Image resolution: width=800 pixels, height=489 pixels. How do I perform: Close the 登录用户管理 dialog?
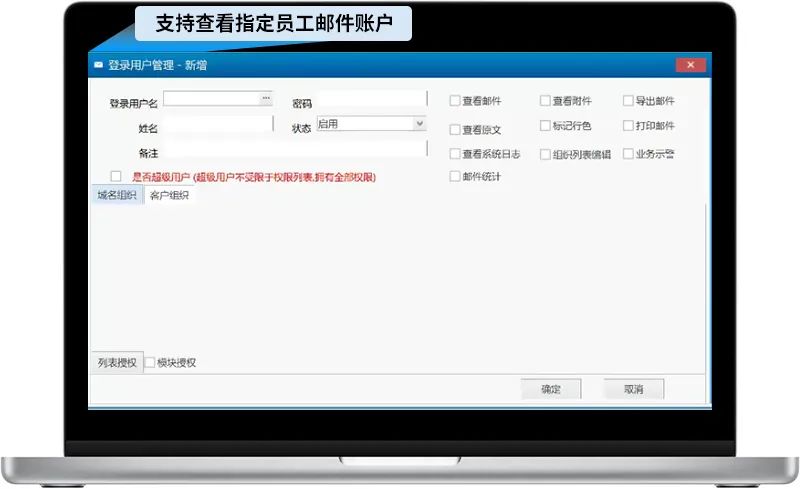690,65
